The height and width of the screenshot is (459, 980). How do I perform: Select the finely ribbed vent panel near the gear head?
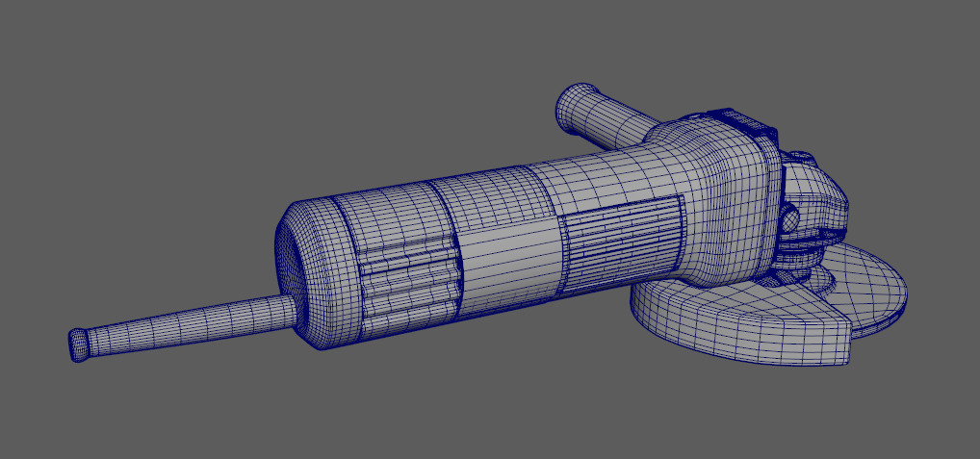pyautogui.click(x=621, y=243)
